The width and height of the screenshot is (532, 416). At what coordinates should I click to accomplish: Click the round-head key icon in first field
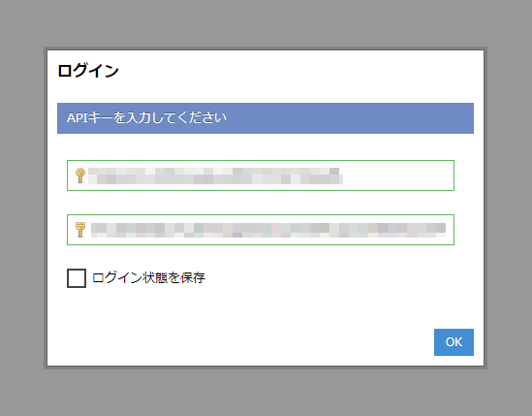[x=80, y=176]
